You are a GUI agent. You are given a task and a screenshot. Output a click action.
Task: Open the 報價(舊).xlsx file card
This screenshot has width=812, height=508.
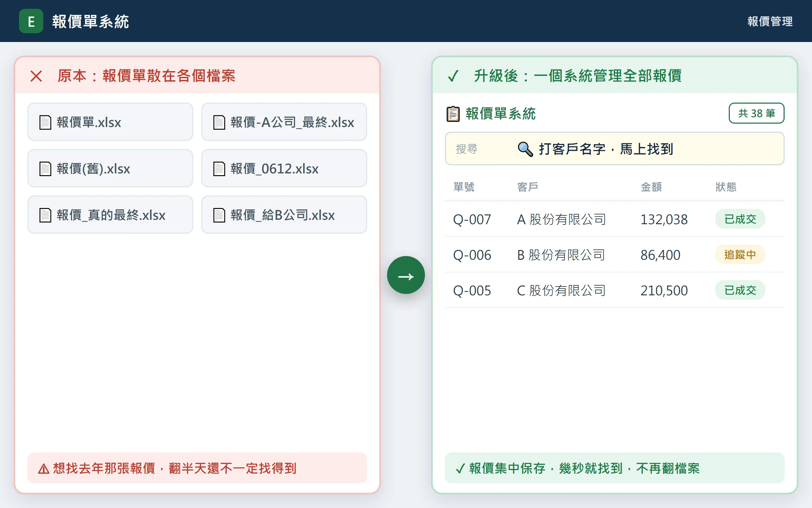point(110,168)
